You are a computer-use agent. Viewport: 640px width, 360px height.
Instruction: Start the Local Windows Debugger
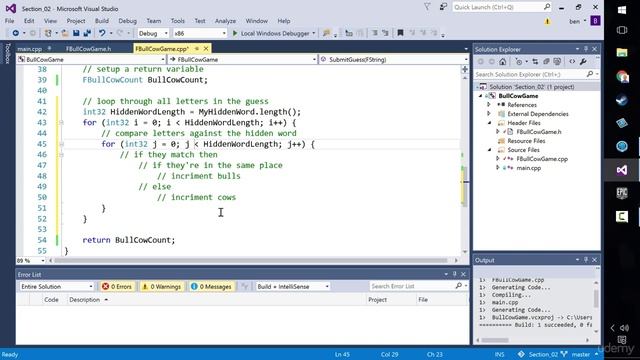[271, 33]
